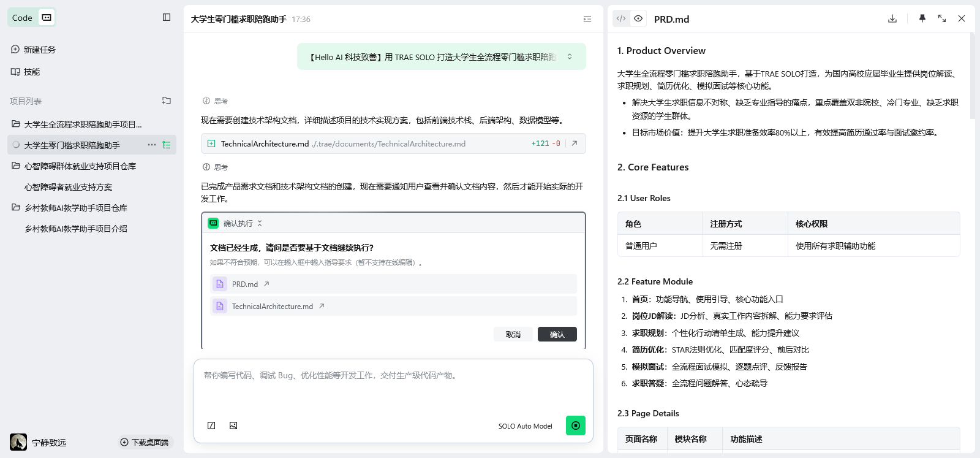Open the SOLO Auto Model selector
Image resolution: width=980 pixels, height=458 pixels.
(525, 426)
